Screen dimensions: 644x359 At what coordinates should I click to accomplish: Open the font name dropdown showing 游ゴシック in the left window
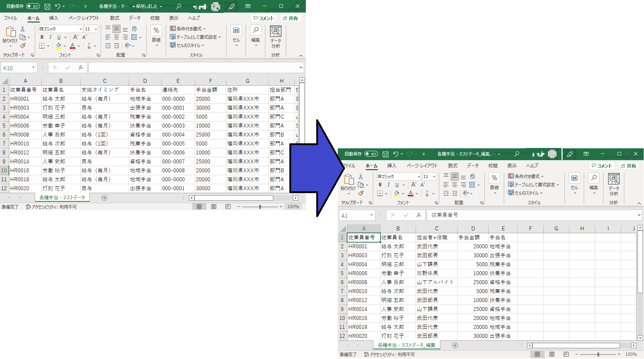click(81, 29)
